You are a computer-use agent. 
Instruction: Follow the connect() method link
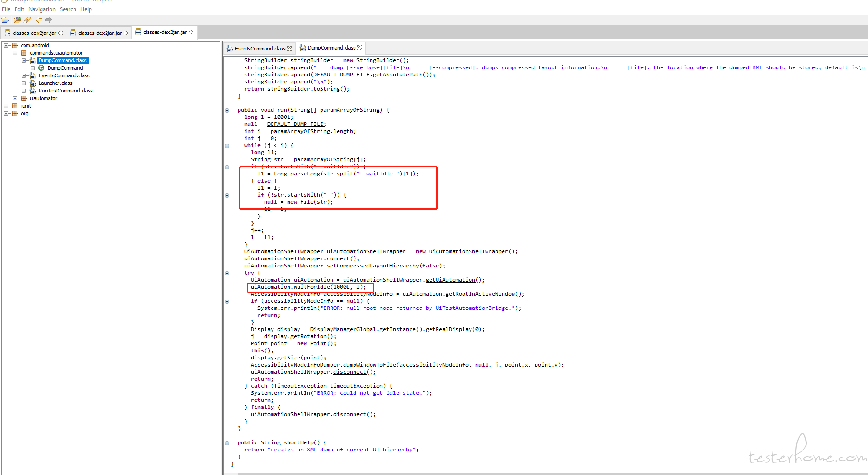click(x=339, y=258)
